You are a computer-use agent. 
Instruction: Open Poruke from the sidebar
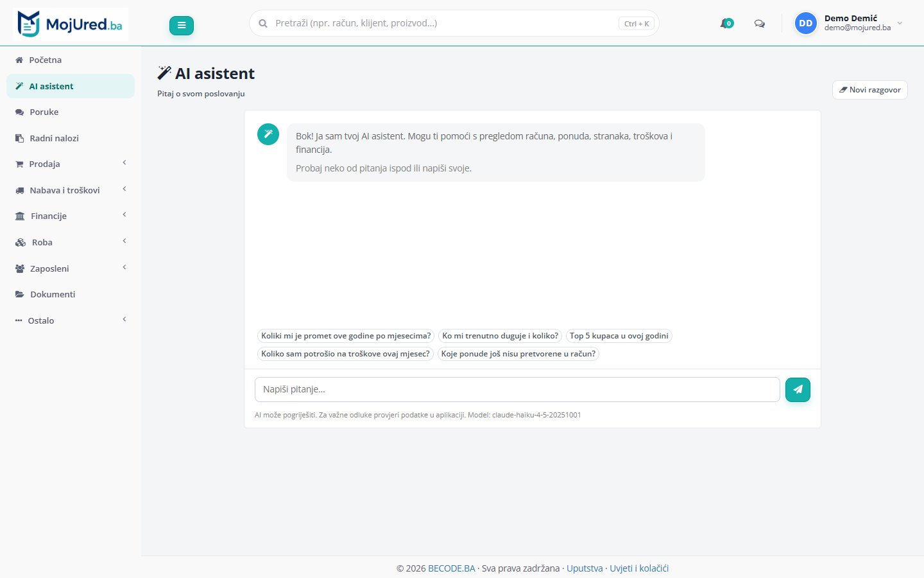71,112
